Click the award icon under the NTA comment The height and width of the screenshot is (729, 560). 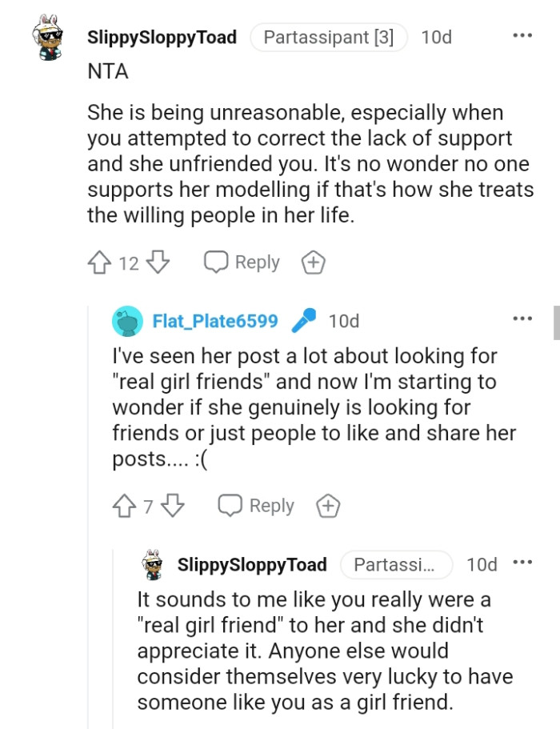tap(313, 262)
